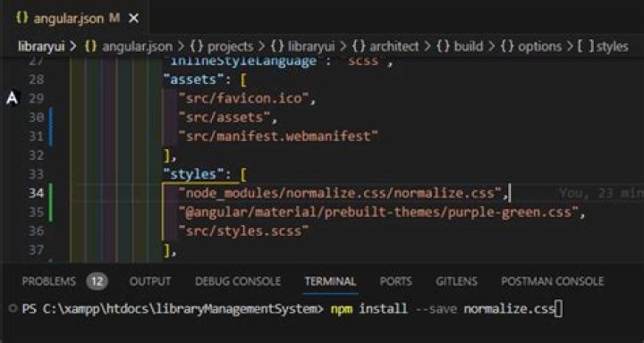644x343 pixels.
Task: Switch to the DEBUG CONSOLE panel tab
Action: point(238,281)
